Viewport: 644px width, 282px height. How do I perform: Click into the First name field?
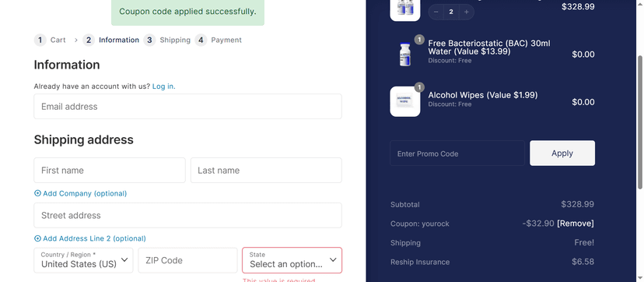110,170
